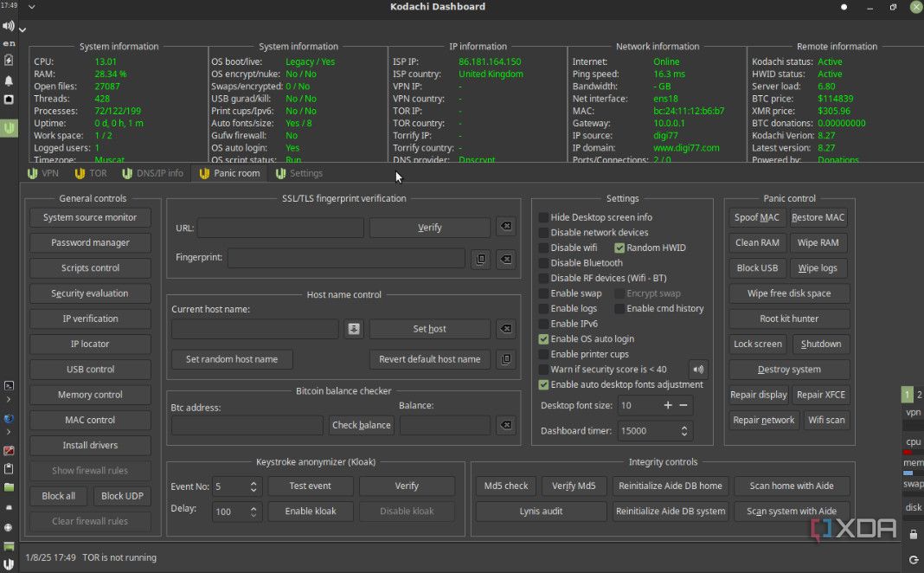Open the volume icon in the side panel
This screenshot has height=573, width=924.
click(9, 26)
